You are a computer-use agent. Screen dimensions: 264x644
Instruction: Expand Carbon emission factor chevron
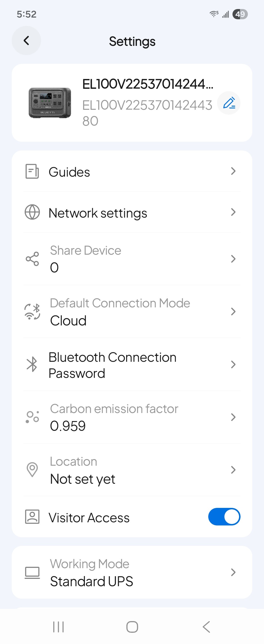click(233, 417)
